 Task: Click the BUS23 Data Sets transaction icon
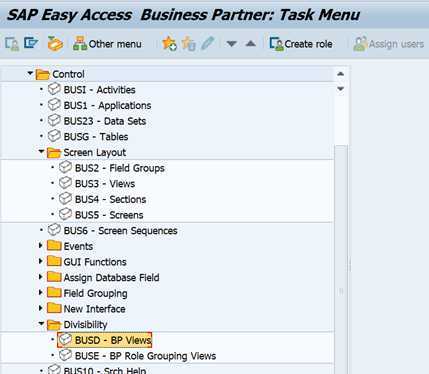click(54, 121)
